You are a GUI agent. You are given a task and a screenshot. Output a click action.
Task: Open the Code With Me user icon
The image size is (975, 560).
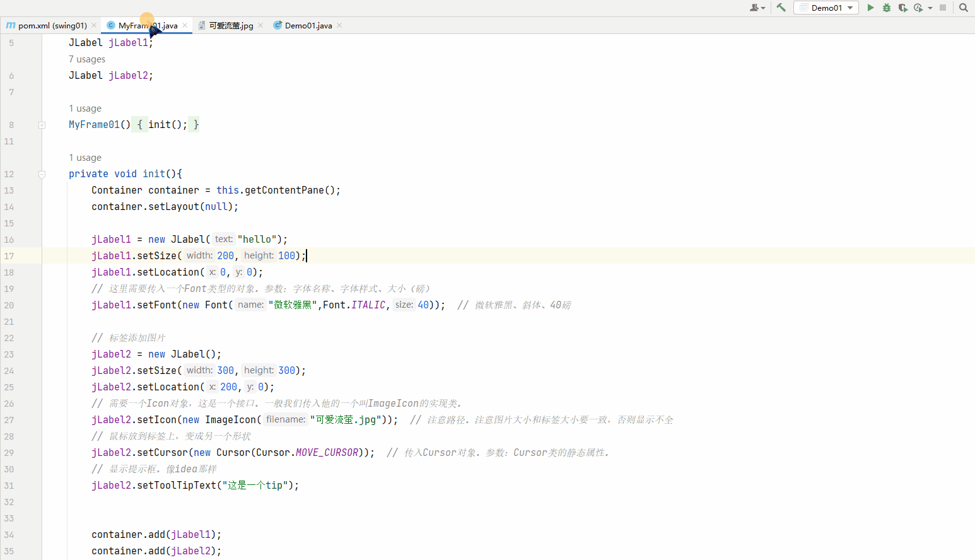point(755,8)
